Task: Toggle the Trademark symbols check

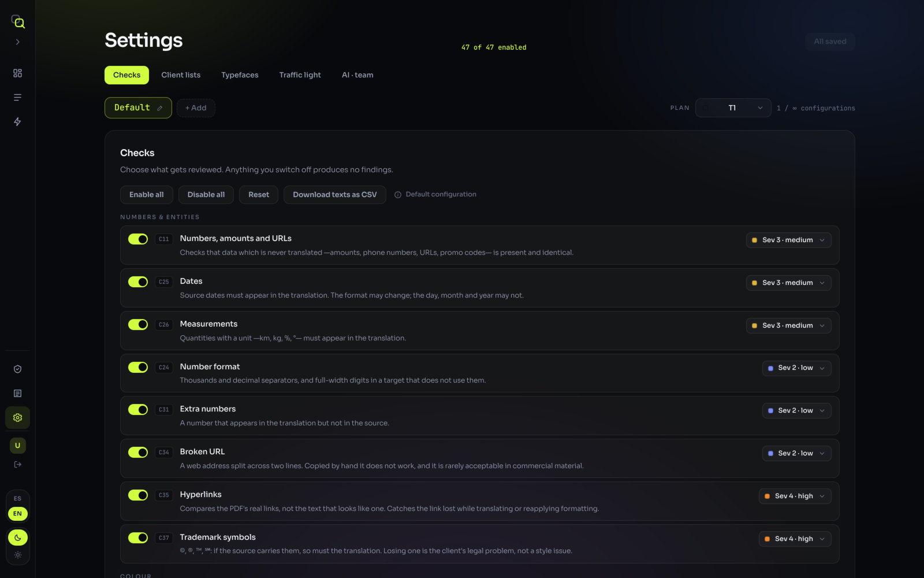Action: pos(138,538)
